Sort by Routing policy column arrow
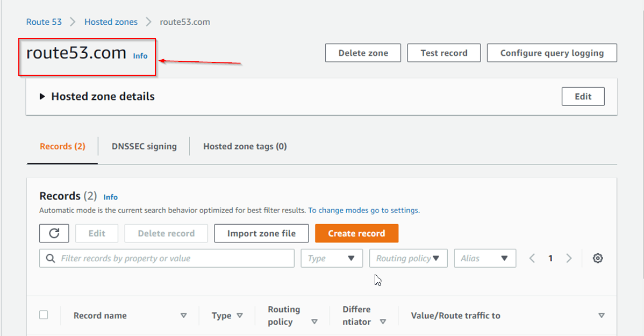This screenshot has height=336, width=644. [314, 322]
